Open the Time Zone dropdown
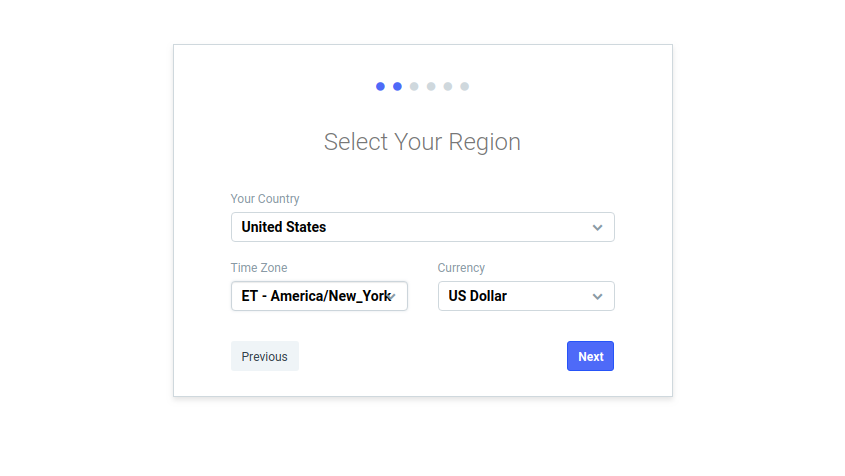The image size is (845, 476). 319,296
